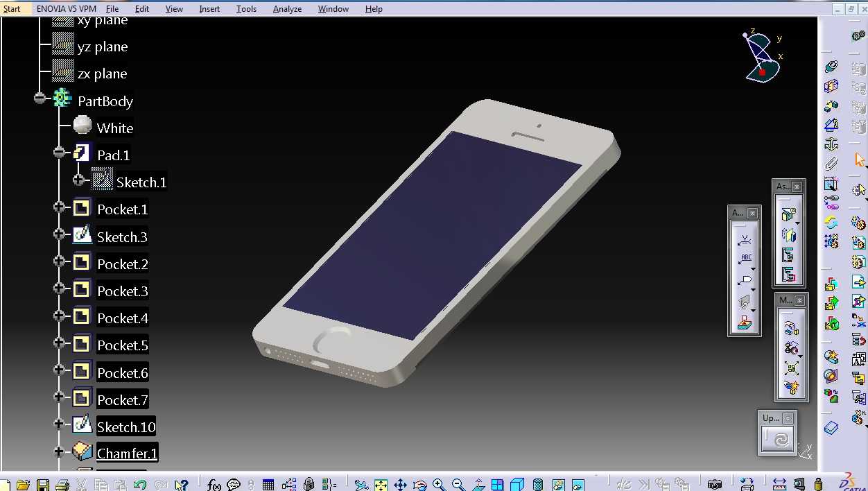Click the paperclip icon in right toolbar

pos(831,164)
